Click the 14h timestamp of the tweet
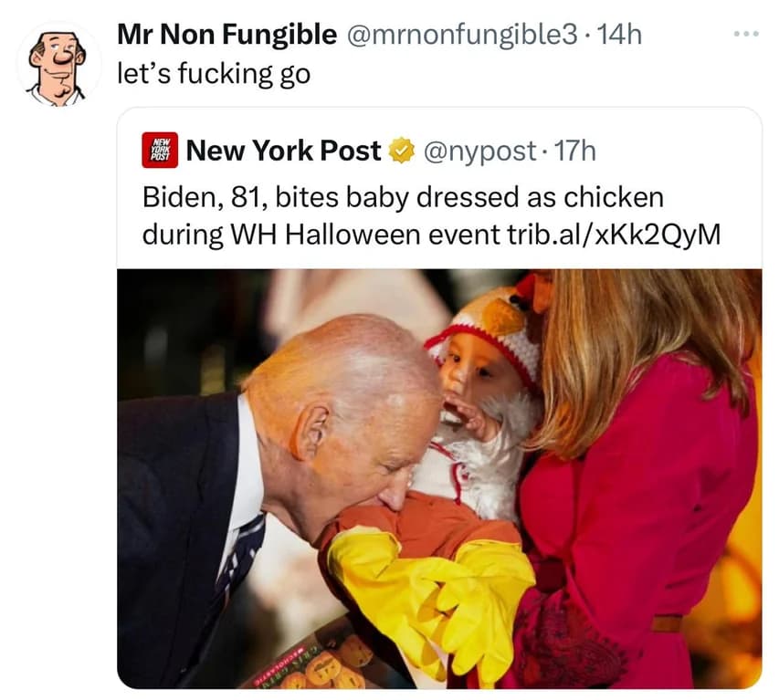Screen dimensions: 779x700 619,35
